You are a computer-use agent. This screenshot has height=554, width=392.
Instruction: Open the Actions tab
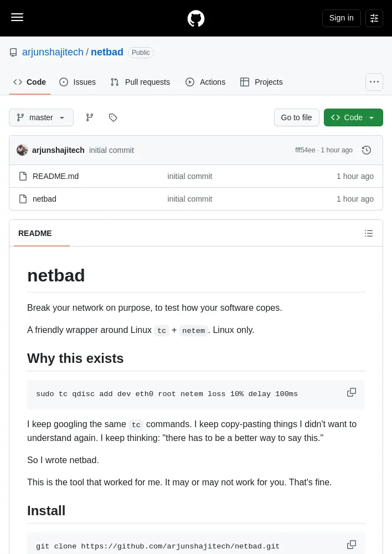click(x=205, y=82)
